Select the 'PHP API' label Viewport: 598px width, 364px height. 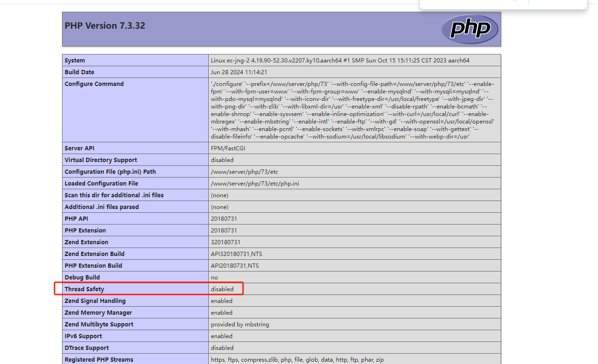[76, 219]
